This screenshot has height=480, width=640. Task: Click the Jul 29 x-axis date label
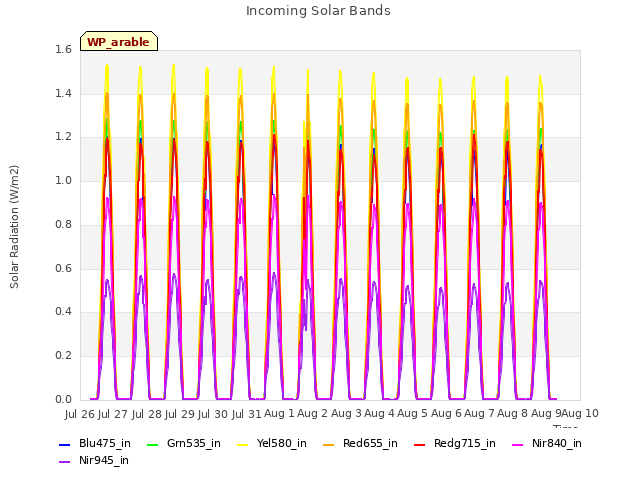180,414
